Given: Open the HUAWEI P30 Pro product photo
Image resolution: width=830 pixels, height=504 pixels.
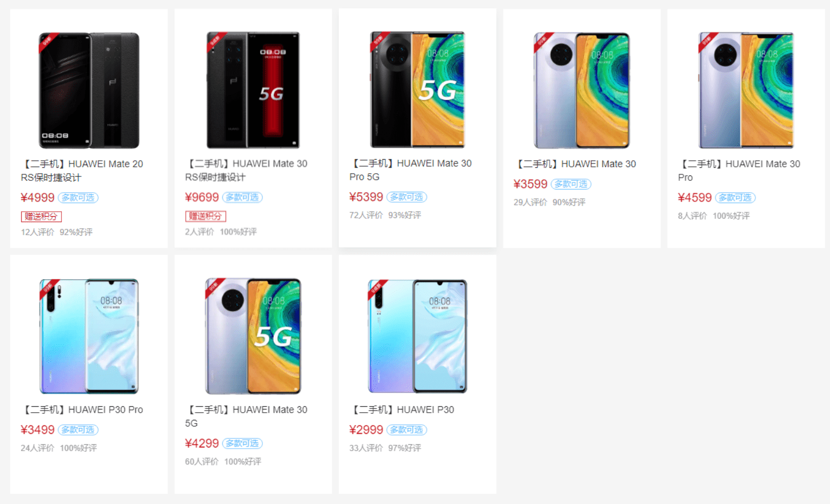Looking at the screenshot, I should click(89, 336).
